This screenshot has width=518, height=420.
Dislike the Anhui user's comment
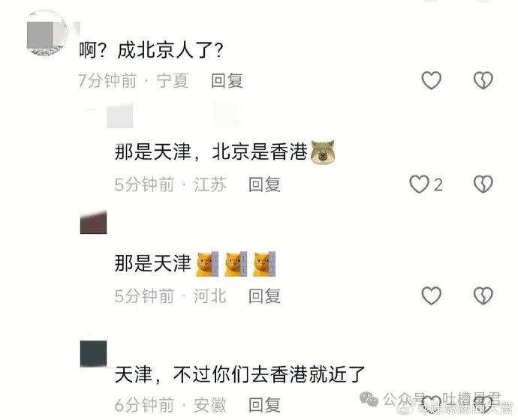pos(483,403)
